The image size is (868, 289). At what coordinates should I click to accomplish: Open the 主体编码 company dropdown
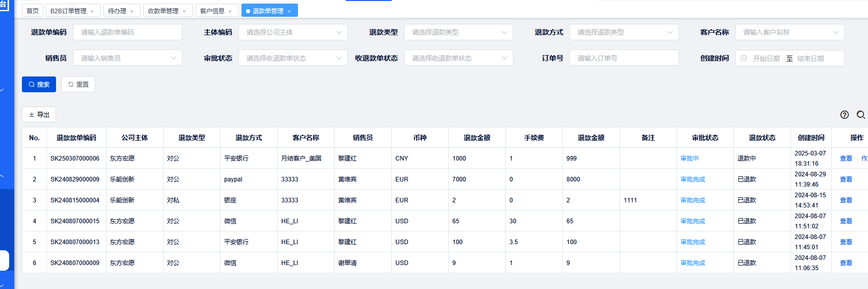point(293,32)
